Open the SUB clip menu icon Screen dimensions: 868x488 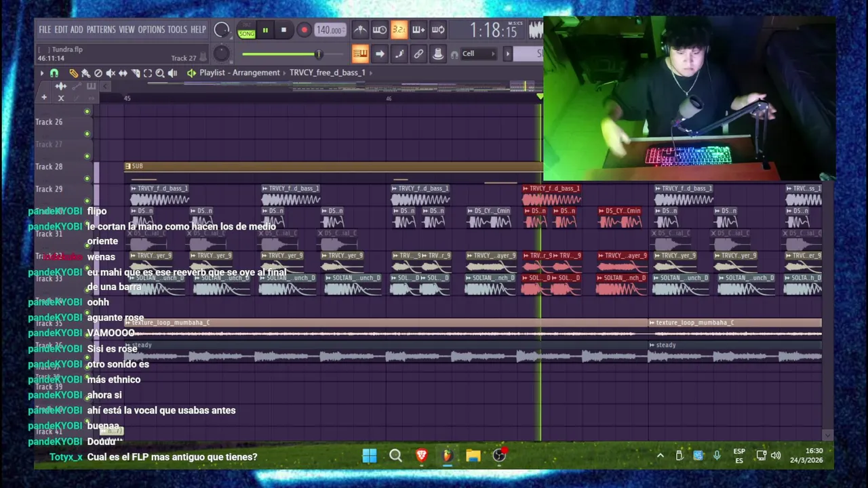point(127,166)
